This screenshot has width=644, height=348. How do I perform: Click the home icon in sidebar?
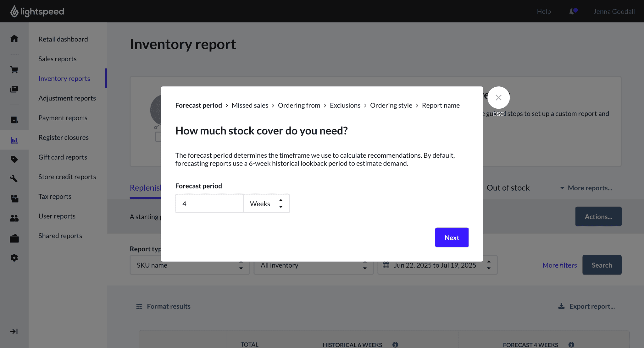14,39
